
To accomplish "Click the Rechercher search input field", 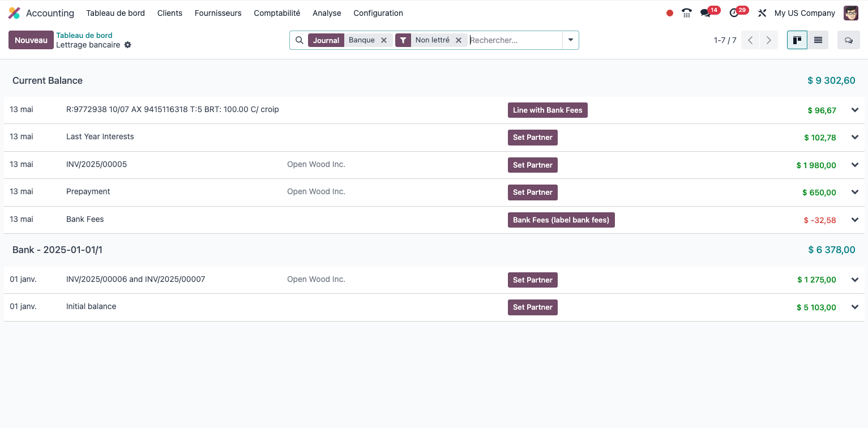I will tap(515, 40).
